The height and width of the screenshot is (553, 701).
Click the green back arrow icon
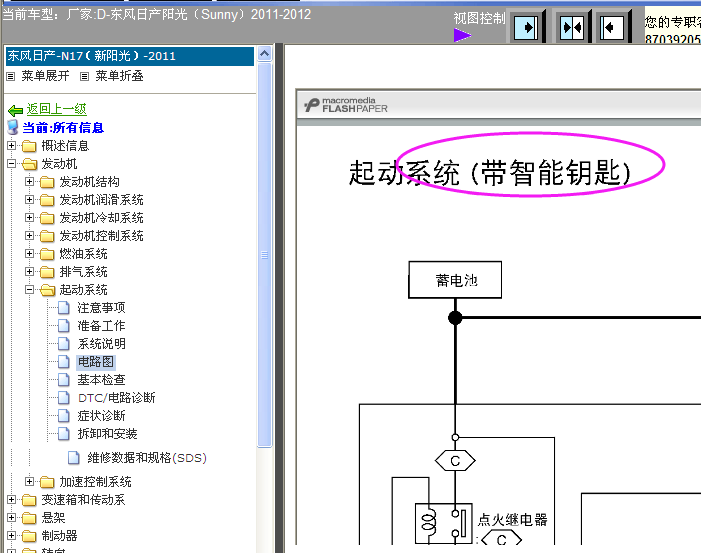[x=15, y=110]
